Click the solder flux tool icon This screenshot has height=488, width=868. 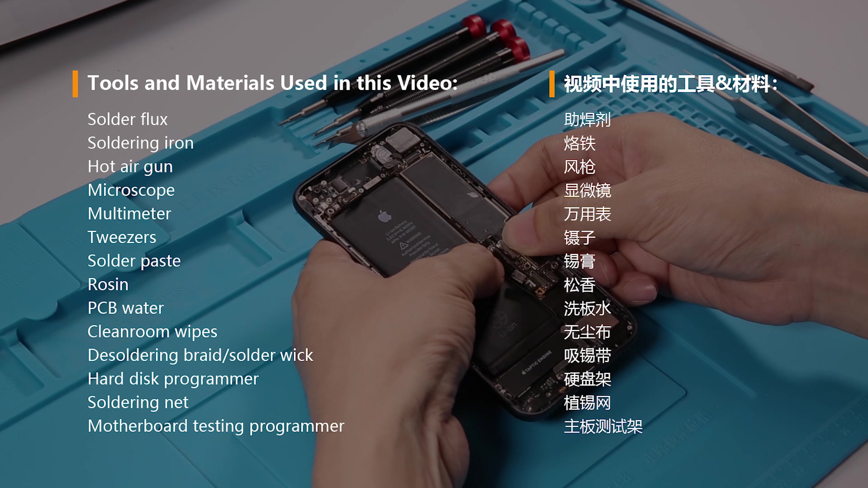(x=127, y=118)
